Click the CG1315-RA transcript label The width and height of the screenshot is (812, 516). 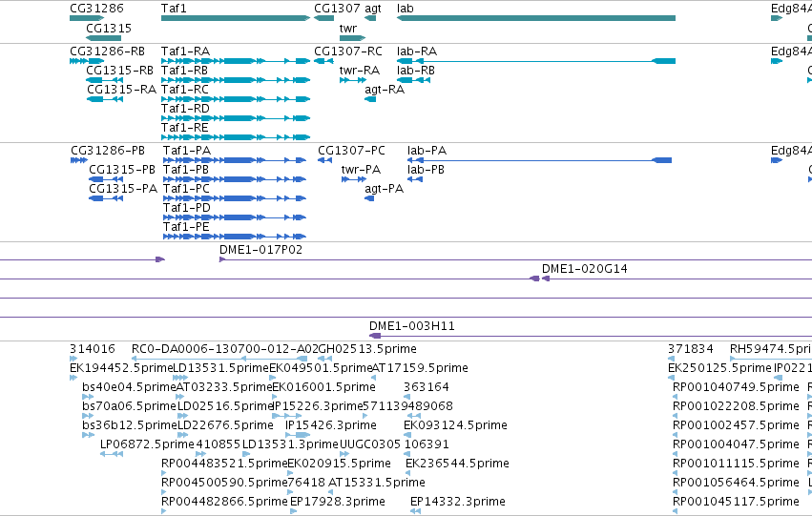click(x=121, y=90)
